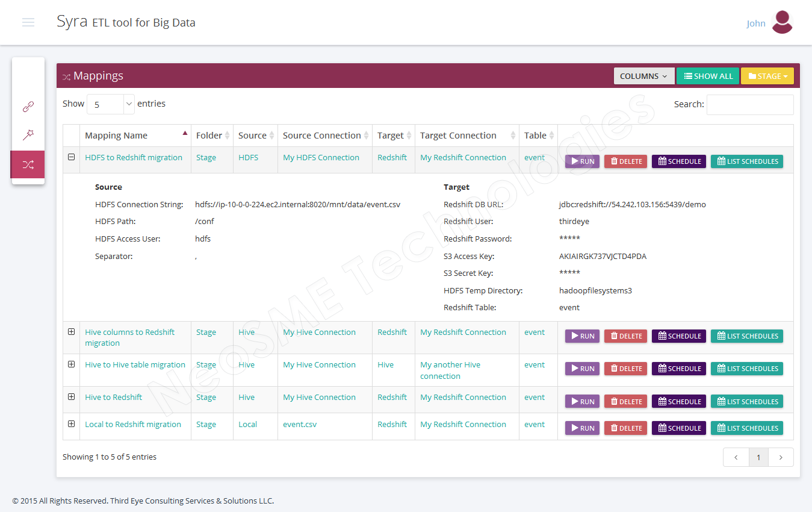Delete the Hive to Redshift mapping

click(x=625, y=402)
